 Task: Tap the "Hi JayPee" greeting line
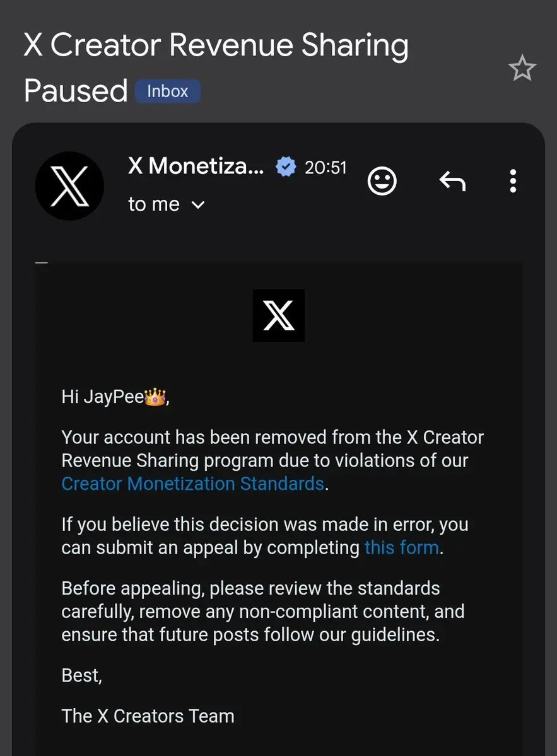(x=115, y=397)
